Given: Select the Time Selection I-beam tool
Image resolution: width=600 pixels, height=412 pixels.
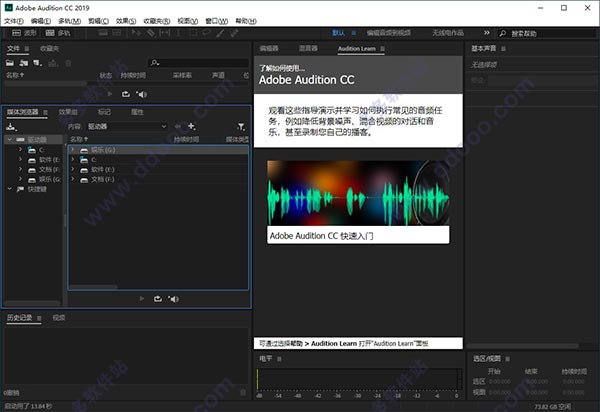Looking at the screenshot, I should (x=178, y=33).
